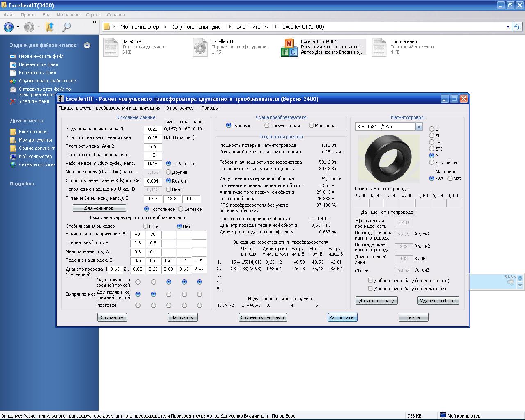This screenshot has height=420, width=525.
Task: Select the N27 material option
Action: pos(450,179)
